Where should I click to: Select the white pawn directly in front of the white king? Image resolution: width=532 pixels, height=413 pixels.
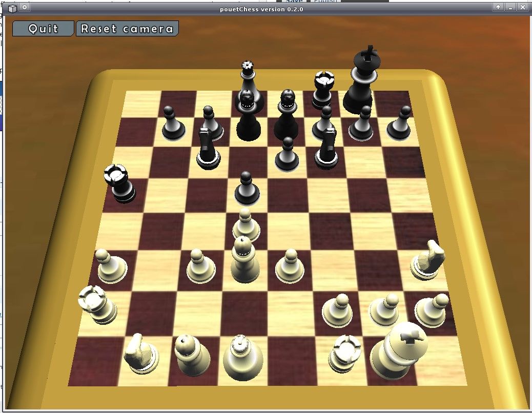click(x=386, y=308)
